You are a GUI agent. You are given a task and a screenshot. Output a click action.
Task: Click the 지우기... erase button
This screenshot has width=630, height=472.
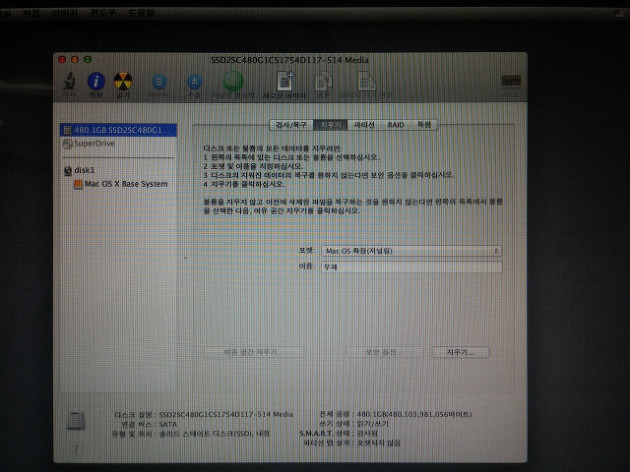click(x=460, y=352)
